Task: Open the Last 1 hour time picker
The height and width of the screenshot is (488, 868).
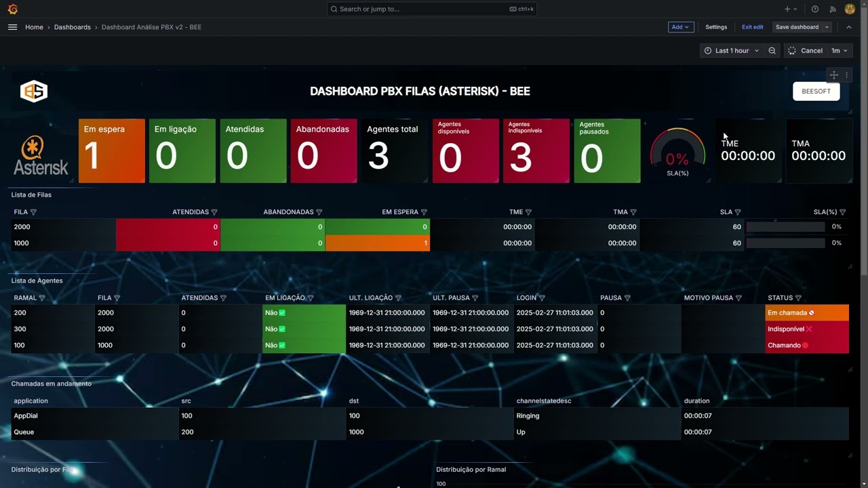Action: point(732,51)
